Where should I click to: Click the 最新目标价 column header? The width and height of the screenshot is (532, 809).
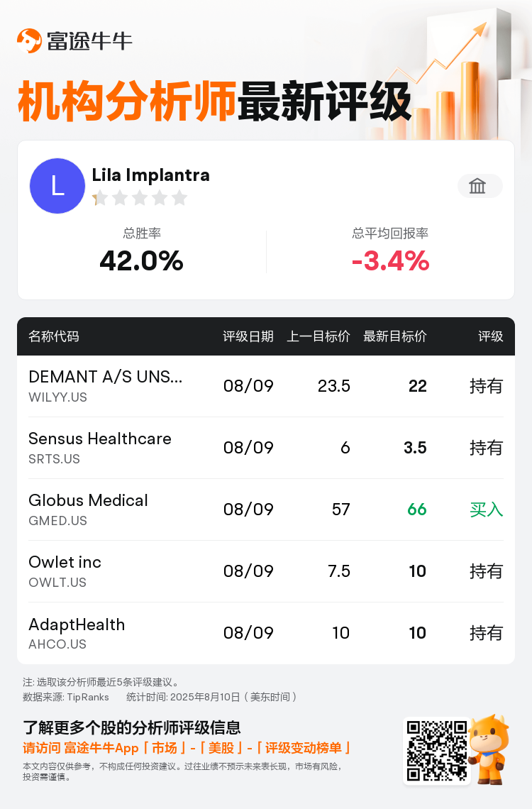click(395, 336)
